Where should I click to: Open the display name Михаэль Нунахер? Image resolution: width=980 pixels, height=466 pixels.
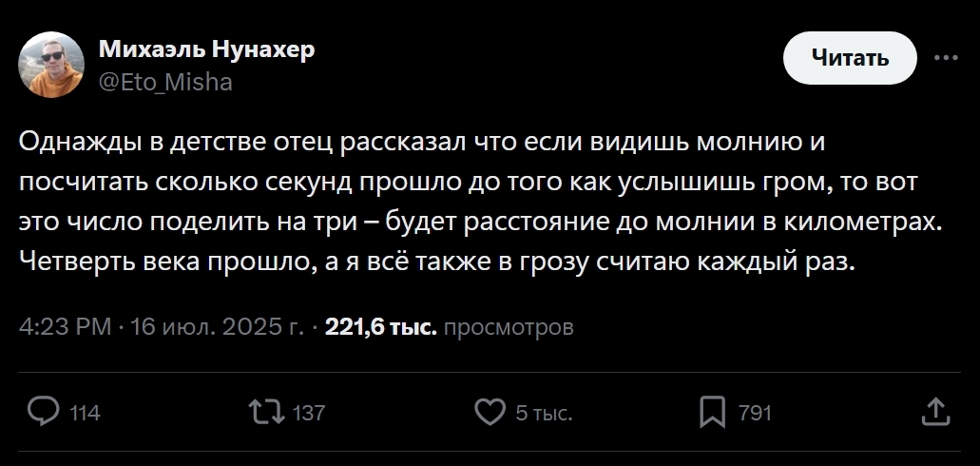206,49
